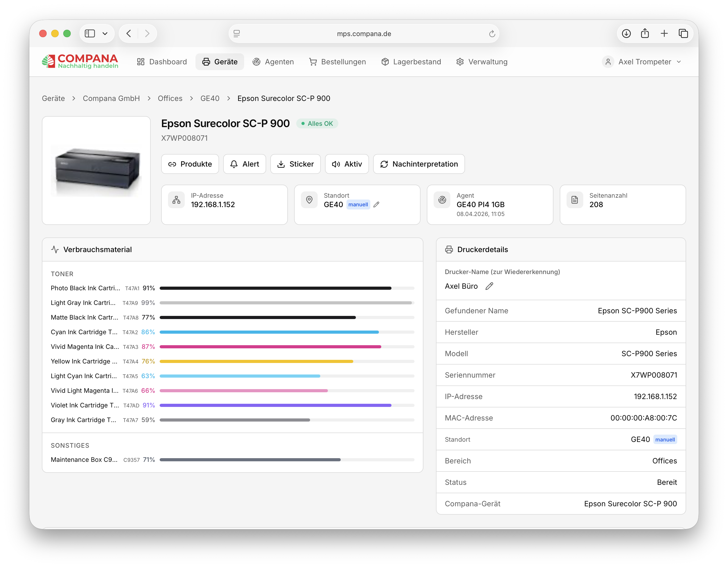Open Lagerbestand navigation item

[411, 62]
